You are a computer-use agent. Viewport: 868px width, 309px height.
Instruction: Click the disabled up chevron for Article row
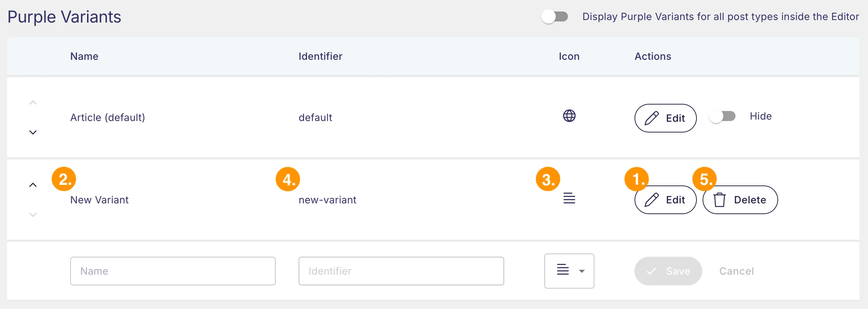33,102
